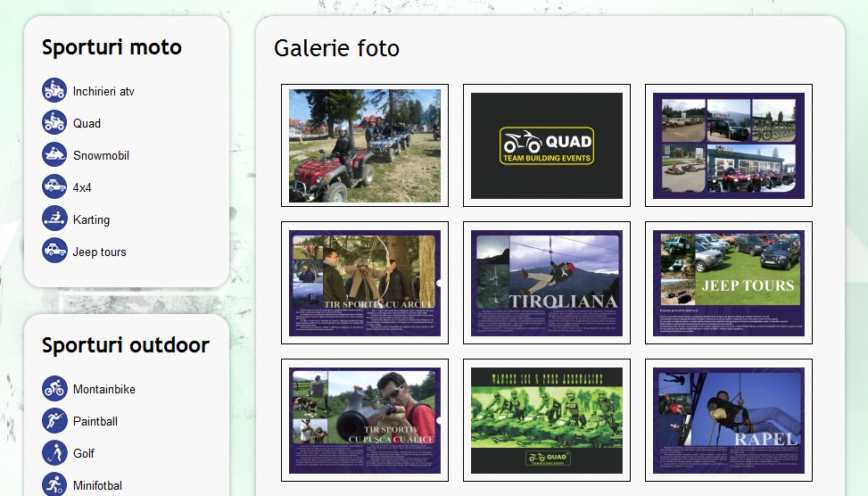Open the Golf link

(x=84, y=453)
